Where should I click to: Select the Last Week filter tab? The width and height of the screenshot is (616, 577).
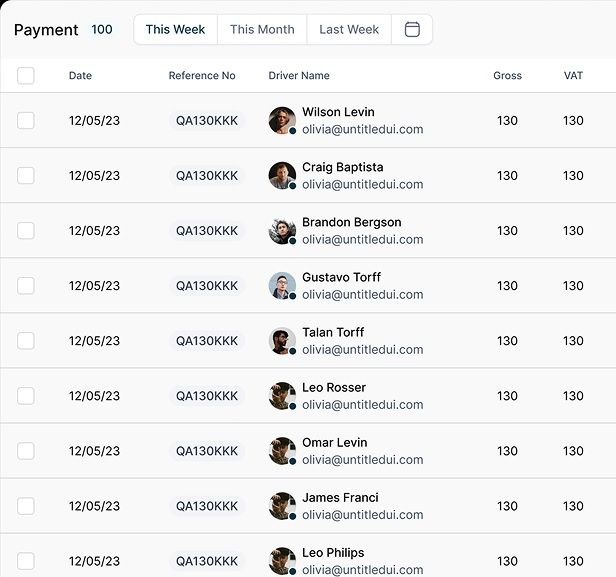[349, 30]
